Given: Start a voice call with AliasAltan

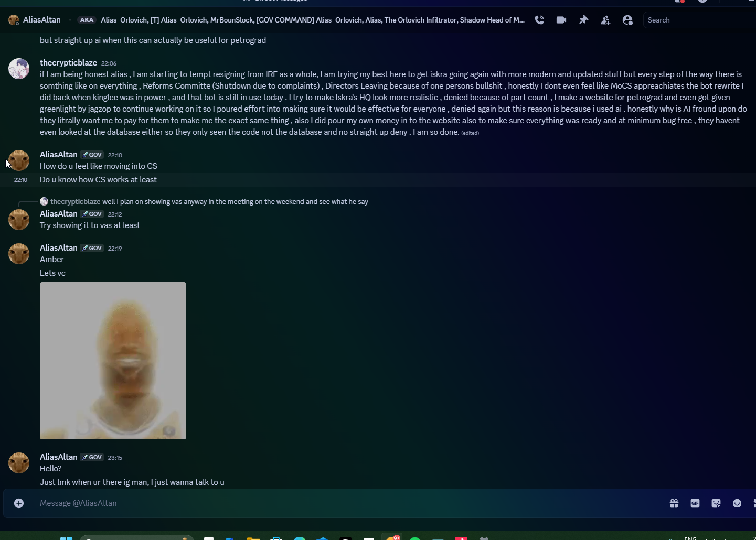Looking at the screenshot, I should pyautogui.click(x=539, y=20).
